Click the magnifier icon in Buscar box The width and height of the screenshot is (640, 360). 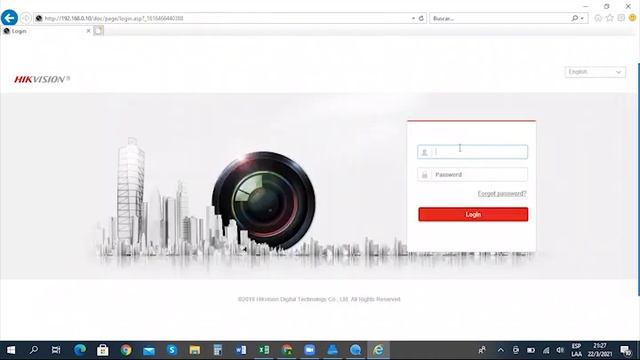coord(575,18)
